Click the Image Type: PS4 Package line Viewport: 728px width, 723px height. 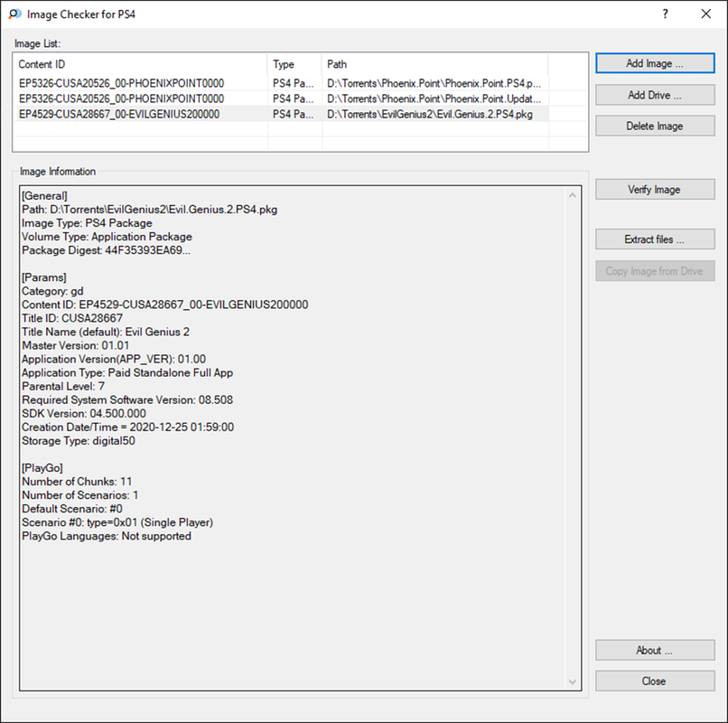(x=87, y=223)
